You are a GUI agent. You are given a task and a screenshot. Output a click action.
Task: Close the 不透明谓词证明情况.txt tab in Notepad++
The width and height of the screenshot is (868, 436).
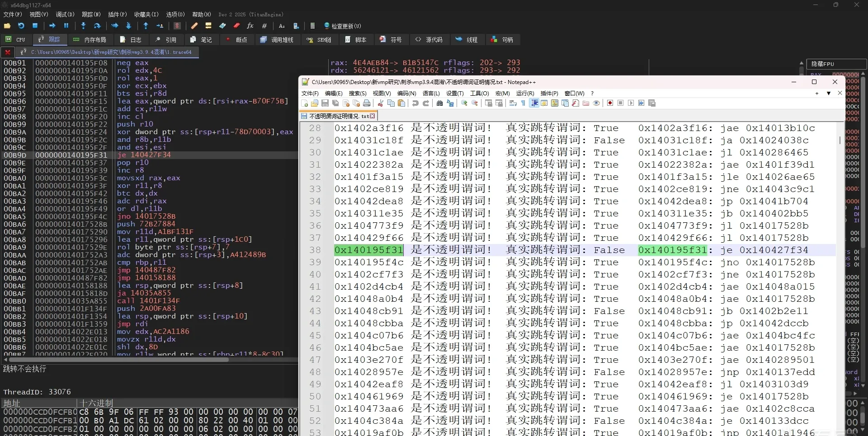[373, 116]
